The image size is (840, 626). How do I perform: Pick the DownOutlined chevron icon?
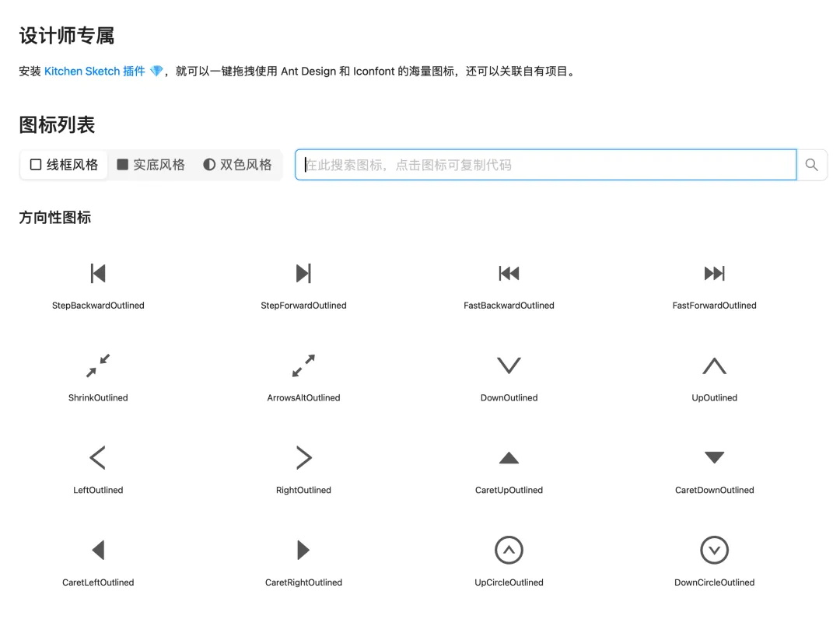(x=509, y=365)
